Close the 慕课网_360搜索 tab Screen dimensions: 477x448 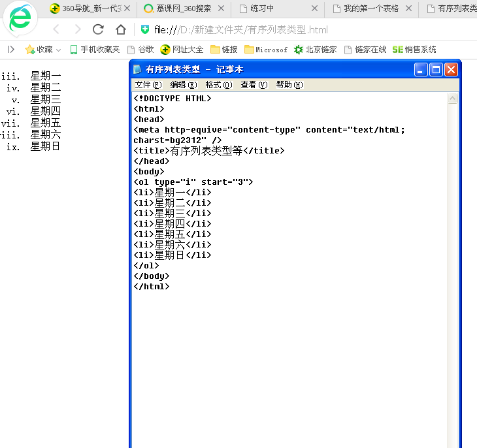(x=222, y=8)
